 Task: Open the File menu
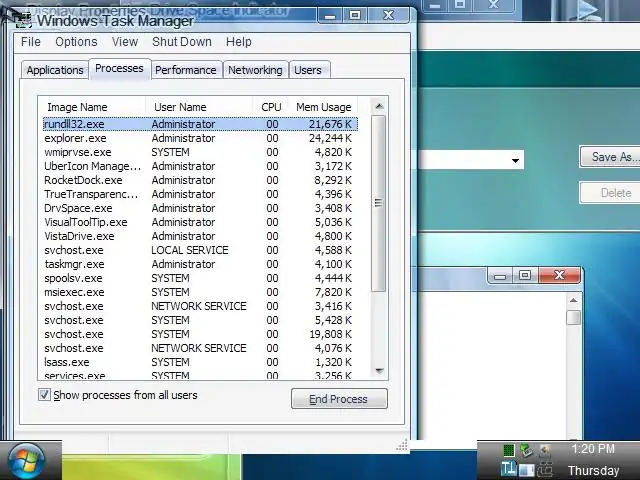[x=31, y=42]
